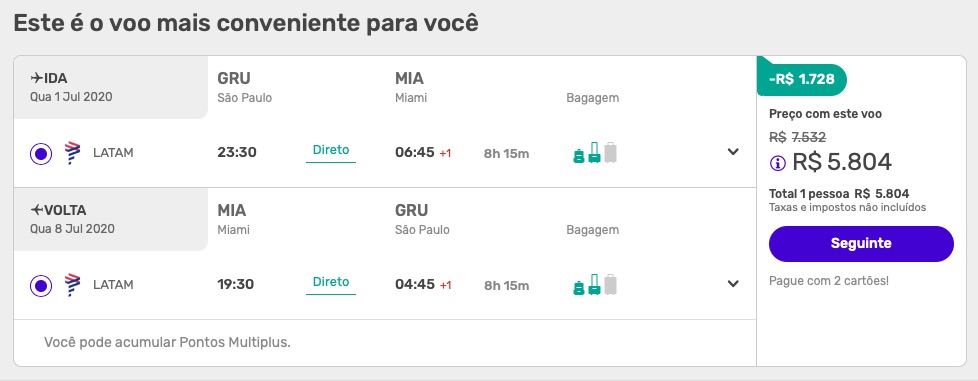Click the Direto label on return flight
The height and width of the screenshot is (381, 978).
pyautogui.click(x=331, y=282)
